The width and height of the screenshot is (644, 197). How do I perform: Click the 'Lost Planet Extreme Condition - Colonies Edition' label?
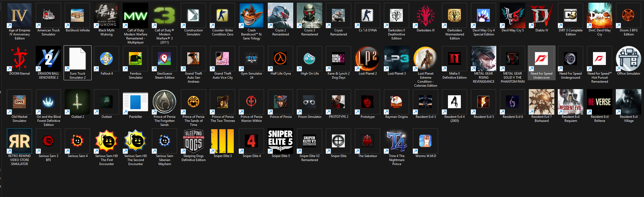coord(425,79)
